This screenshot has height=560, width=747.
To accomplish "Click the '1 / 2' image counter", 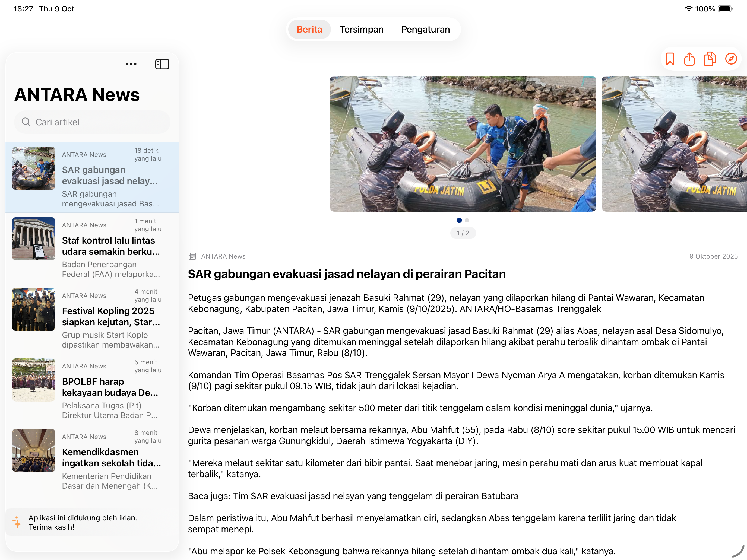I will pos(463,233).
